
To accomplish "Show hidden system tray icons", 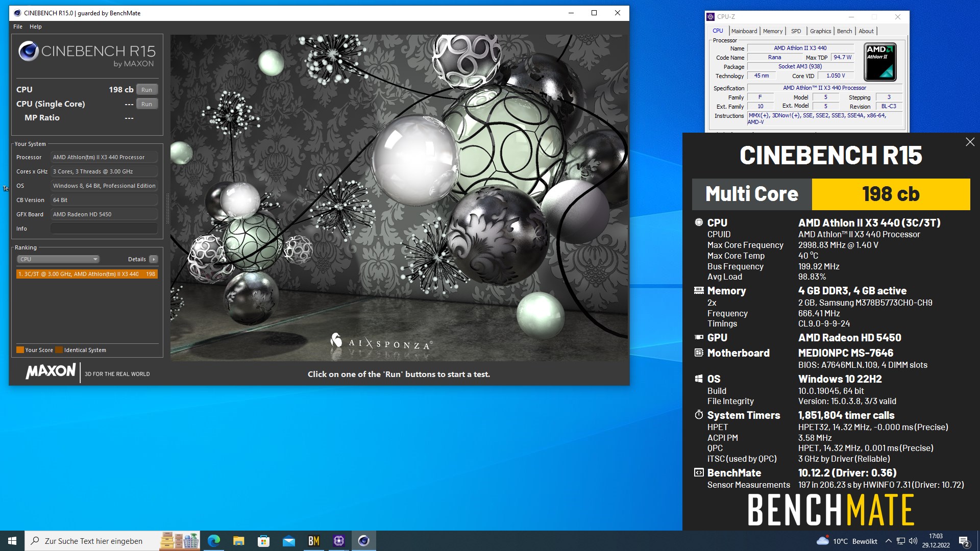I will 889,541.
